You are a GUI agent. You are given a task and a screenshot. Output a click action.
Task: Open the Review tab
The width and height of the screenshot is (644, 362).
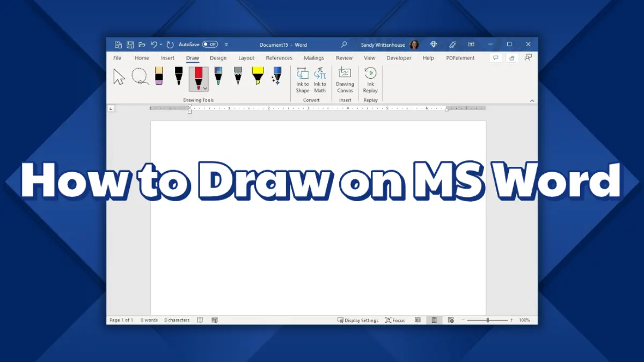[344, 58]
